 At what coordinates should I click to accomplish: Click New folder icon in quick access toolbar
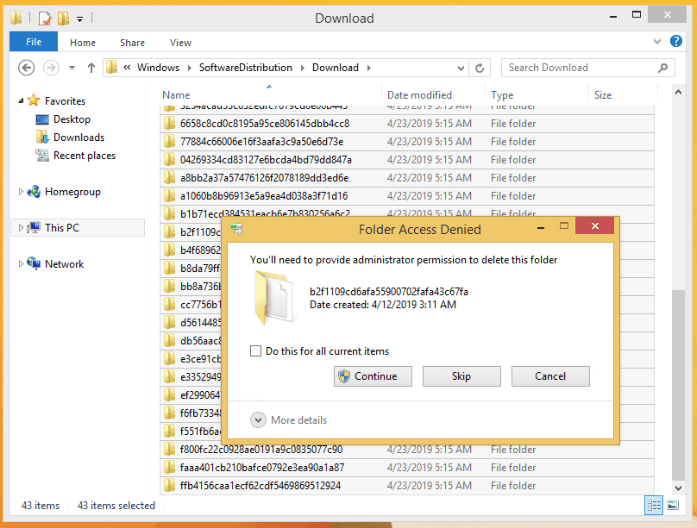tap(64, 18)
